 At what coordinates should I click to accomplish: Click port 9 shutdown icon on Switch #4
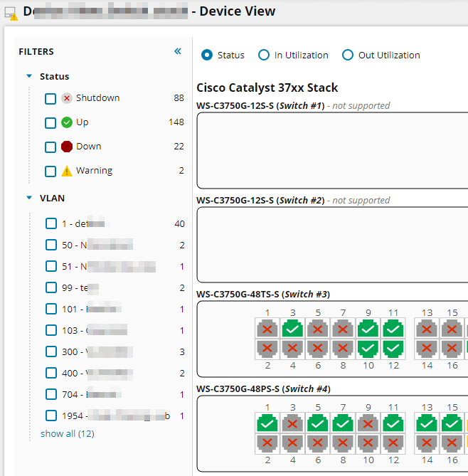(367, 423)
